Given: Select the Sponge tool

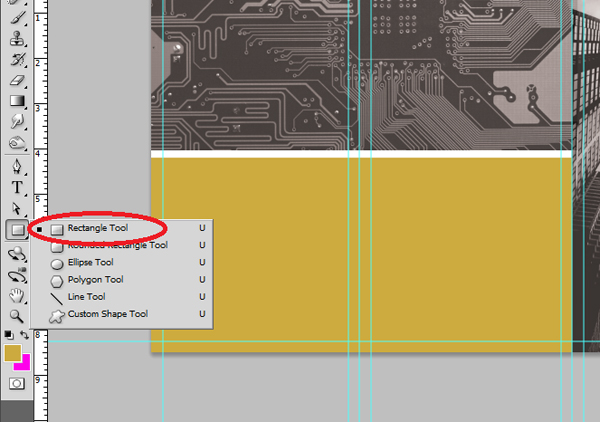Looking at the screenshot, I should [17, 143].
